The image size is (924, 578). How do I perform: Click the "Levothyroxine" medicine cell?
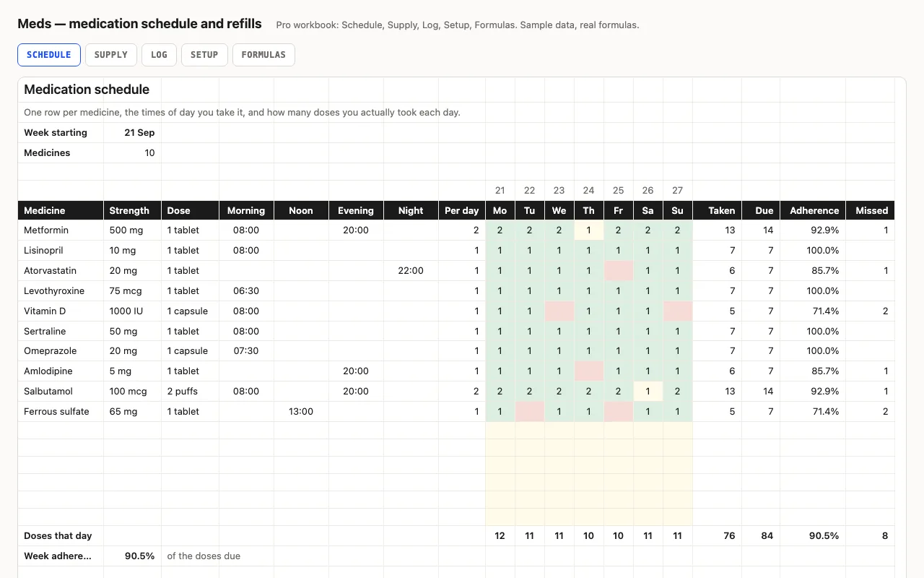(61, 291)
